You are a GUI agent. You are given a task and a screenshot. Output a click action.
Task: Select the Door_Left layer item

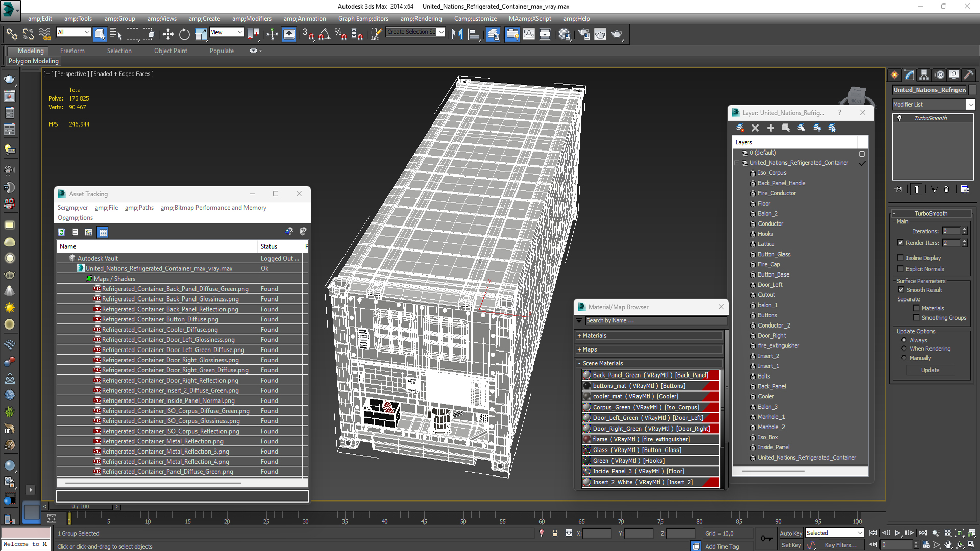coord(770,285)
